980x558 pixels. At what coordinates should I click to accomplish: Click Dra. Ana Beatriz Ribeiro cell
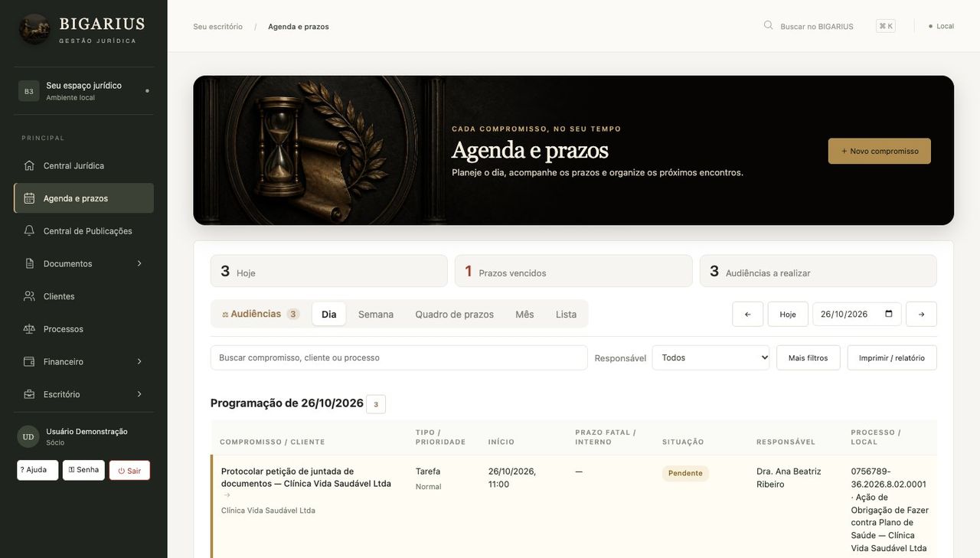point(789,478)
